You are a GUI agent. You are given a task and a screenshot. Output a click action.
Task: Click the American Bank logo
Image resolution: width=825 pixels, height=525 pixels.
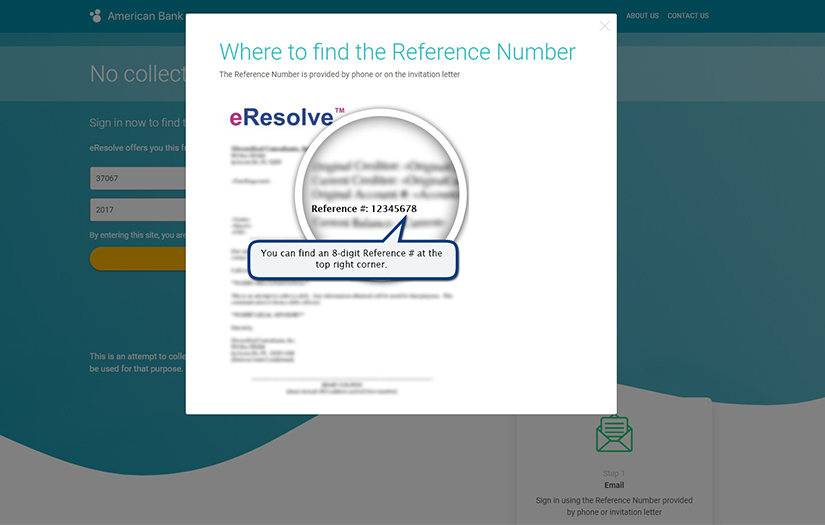coord(136,16)
